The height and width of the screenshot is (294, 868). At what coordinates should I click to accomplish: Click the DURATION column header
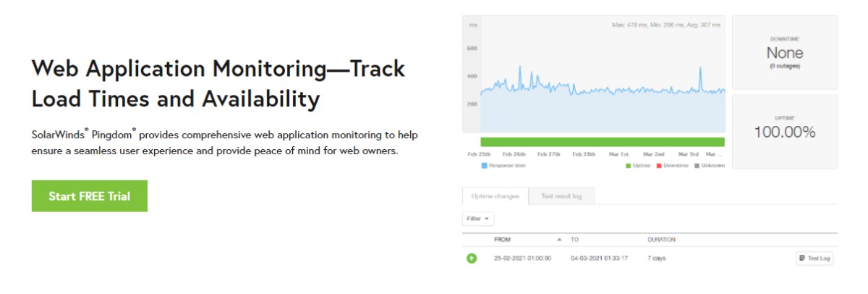(x=661, y=239)
